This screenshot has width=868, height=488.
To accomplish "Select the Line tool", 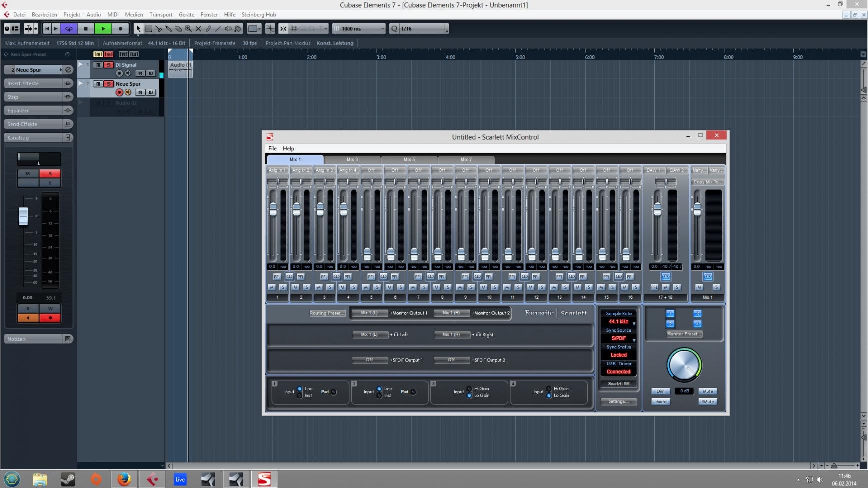I will (x=218, y=29).
